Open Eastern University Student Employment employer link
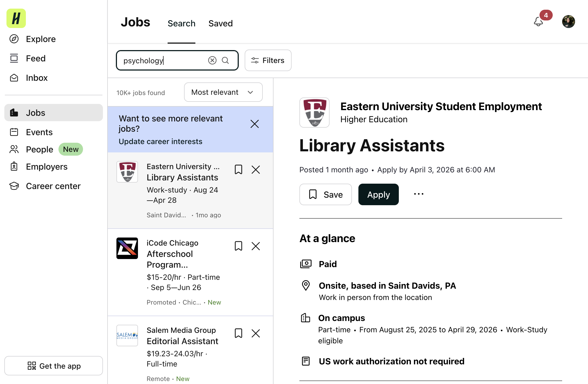This screenshot has width=588, height=384. (441, 107)
